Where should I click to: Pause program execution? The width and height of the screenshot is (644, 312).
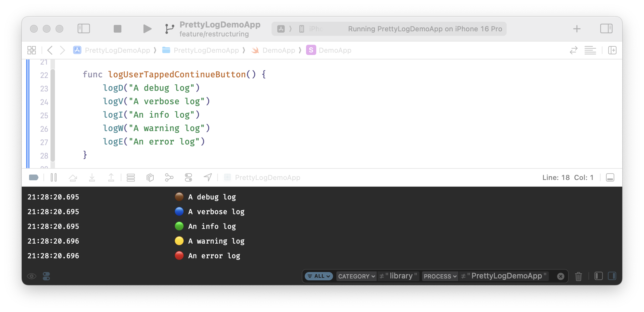tap(54, 177)
